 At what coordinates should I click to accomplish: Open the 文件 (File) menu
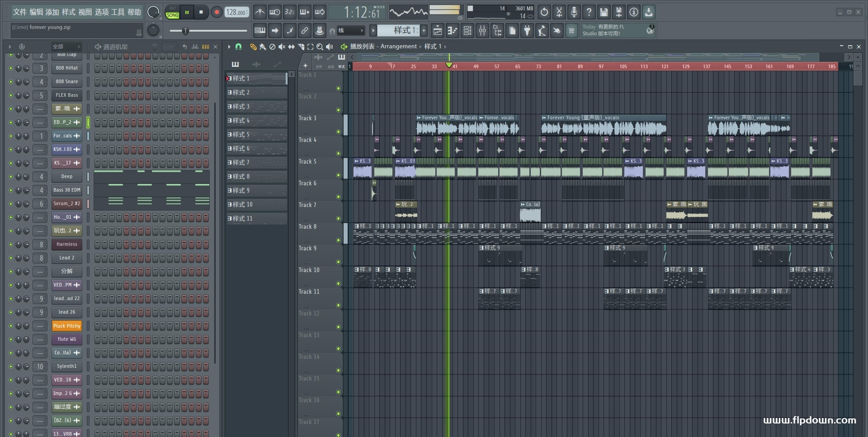[x=19, y=12]
